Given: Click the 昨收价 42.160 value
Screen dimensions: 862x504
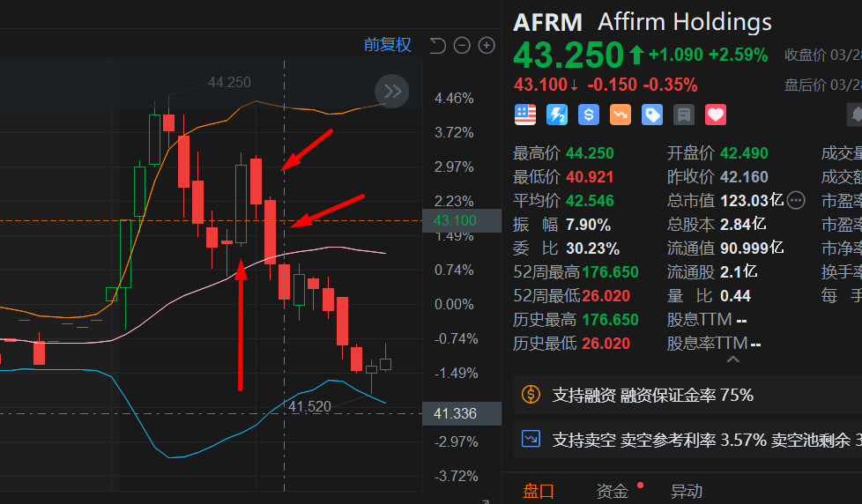Looking at the screenshot, I should click(x=744, y=177).
